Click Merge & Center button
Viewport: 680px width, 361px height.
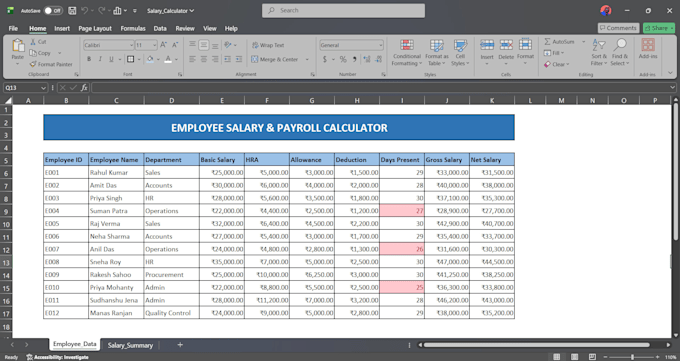click(276, 59)
